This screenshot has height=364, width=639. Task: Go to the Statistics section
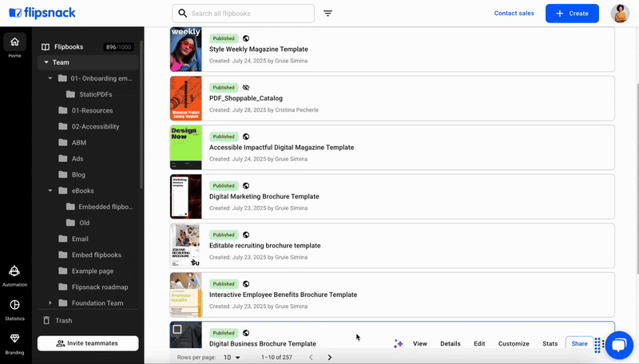pyautogui.click(x=14, y=306)
